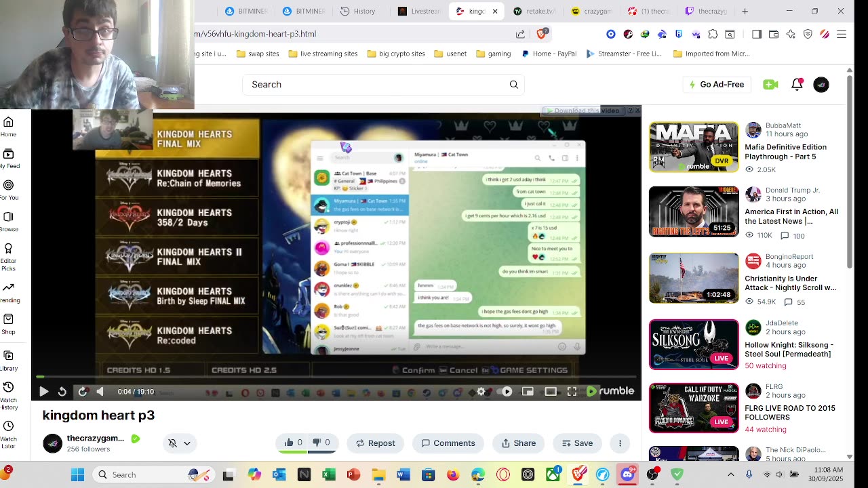Dislike the video with thumbs down
868x488 pixels.
(321, 443)
